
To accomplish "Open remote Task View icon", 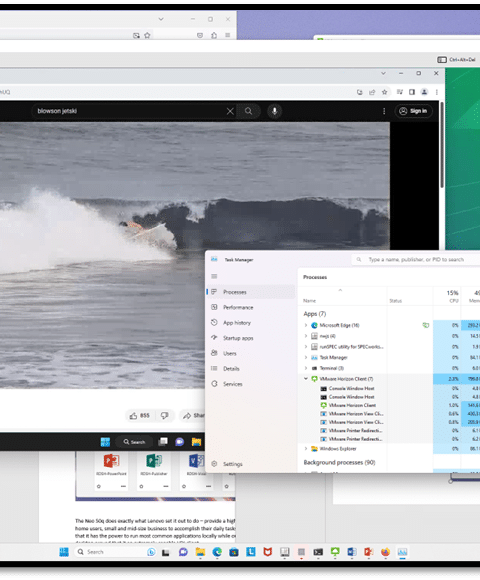I will [163, 442].
